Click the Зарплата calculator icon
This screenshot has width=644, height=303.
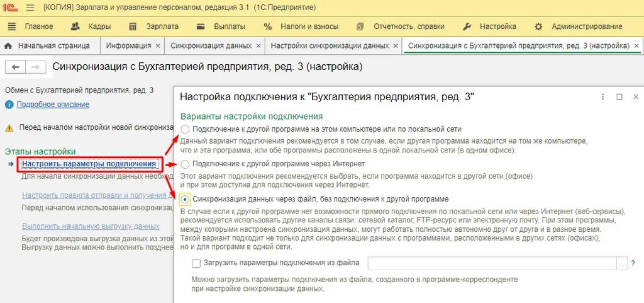pos(132,26)
